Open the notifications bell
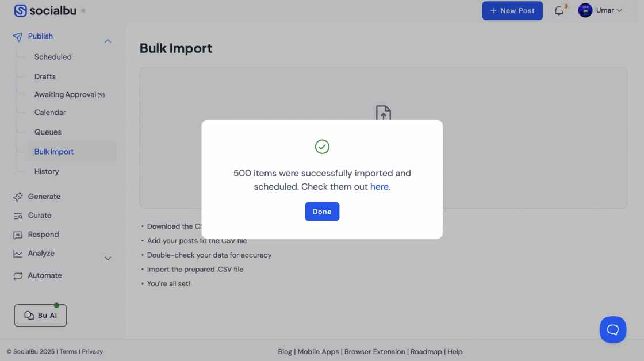 559,11
